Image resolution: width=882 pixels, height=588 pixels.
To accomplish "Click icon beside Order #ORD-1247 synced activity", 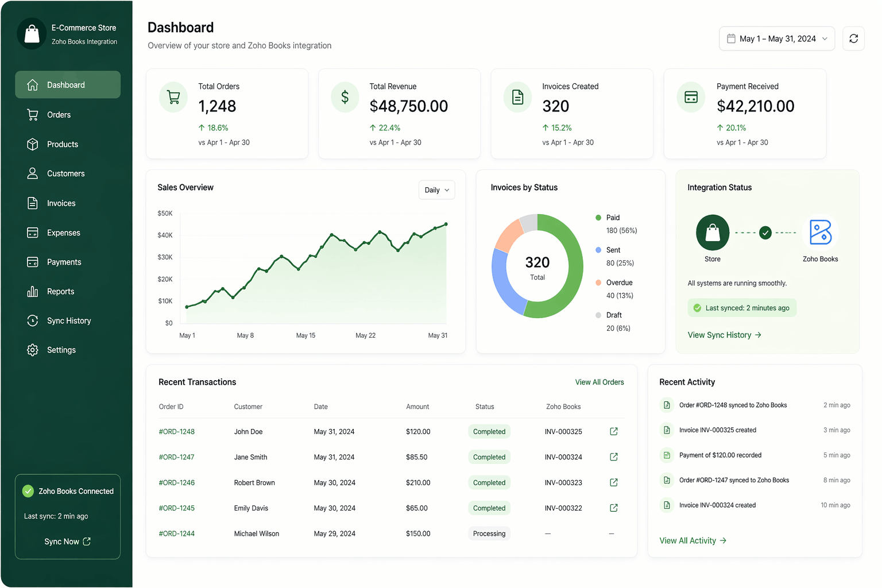I will click(x=667, y=480).
